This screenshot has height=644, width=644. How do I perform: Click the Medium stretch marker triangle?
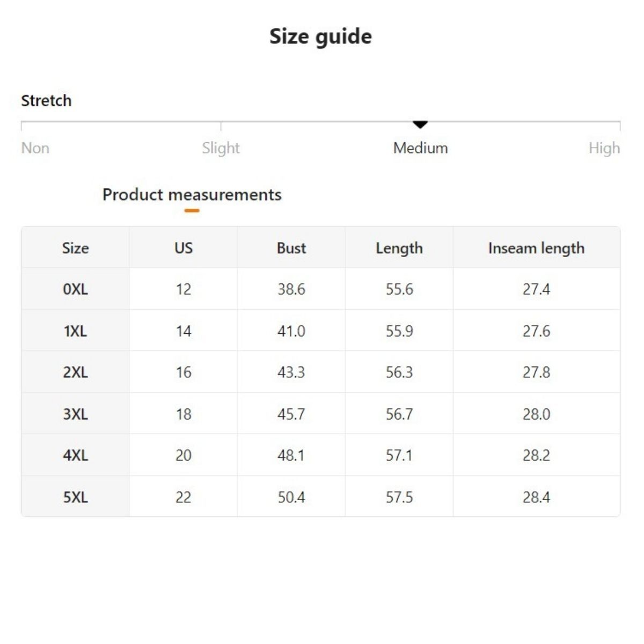point(420,125)
